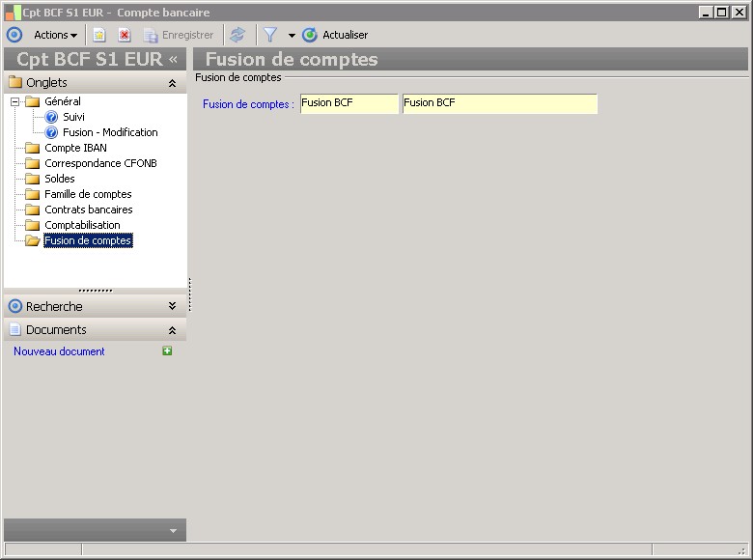Open the Suivi item
Image resolution: width=753 pixels, height=560 pixels.
[x=73, y=117]
